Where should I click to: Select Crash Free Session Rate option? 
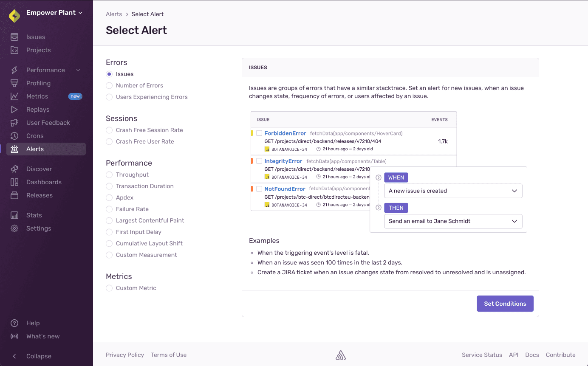[109, 130]
